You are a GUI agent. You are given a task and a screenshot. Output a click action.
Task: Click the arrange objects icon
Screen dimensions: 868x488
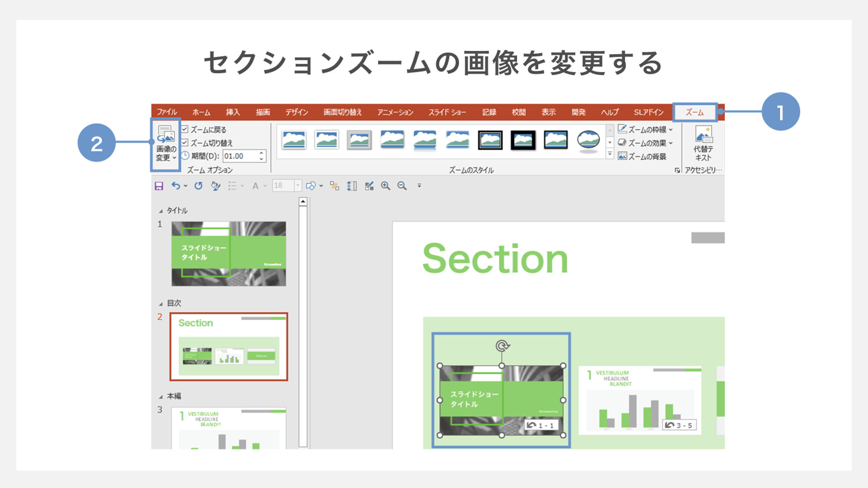(334, 186)
